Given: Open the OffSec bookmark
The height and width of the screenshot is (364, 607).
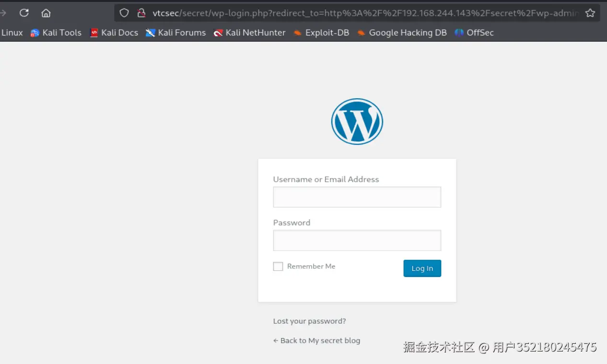Looking at the screenshot, I should pyautogui.click(x=474, y=33).
